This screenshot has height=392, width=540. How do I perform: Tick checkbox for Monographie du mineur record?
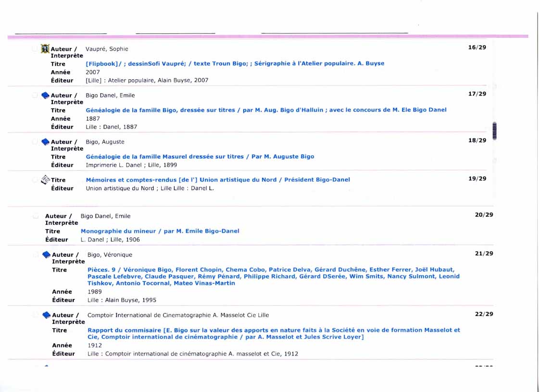[x=35, y=216]
